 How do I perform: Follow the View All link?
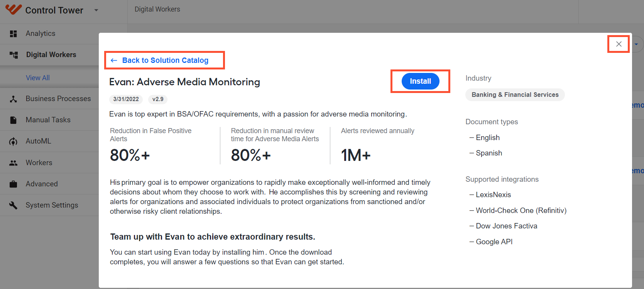click(x=38, y=78)
